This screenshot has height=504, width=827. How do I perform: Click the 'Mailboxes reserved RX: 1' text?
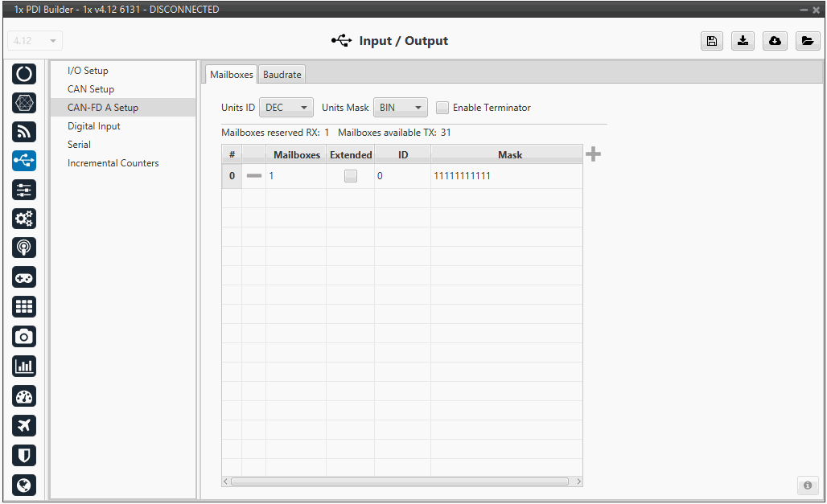(275, 133)
